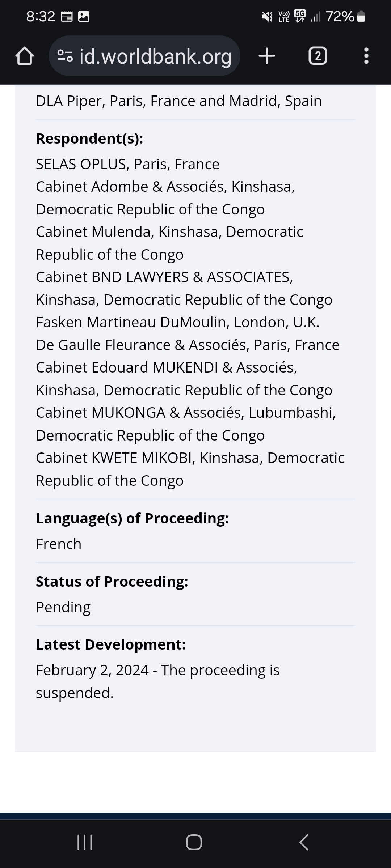Tap Fasken Martineau DuMoulin, London entry
This screenshot has height=868, width=391.
tap(178, 322)
